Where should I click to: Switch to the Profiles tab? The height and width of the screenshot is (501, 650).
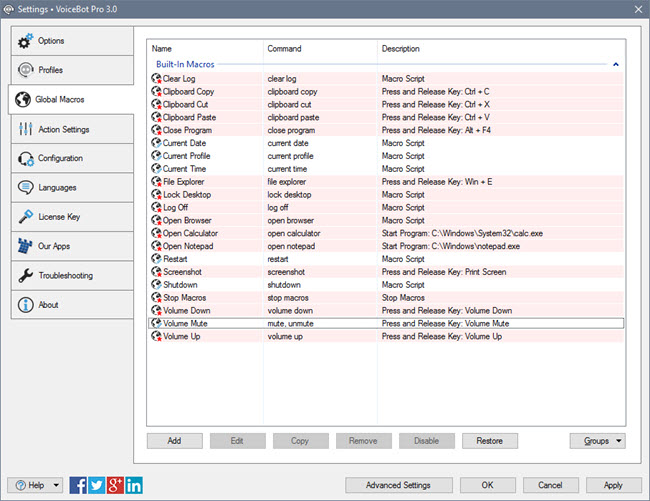tap(72, 70)
